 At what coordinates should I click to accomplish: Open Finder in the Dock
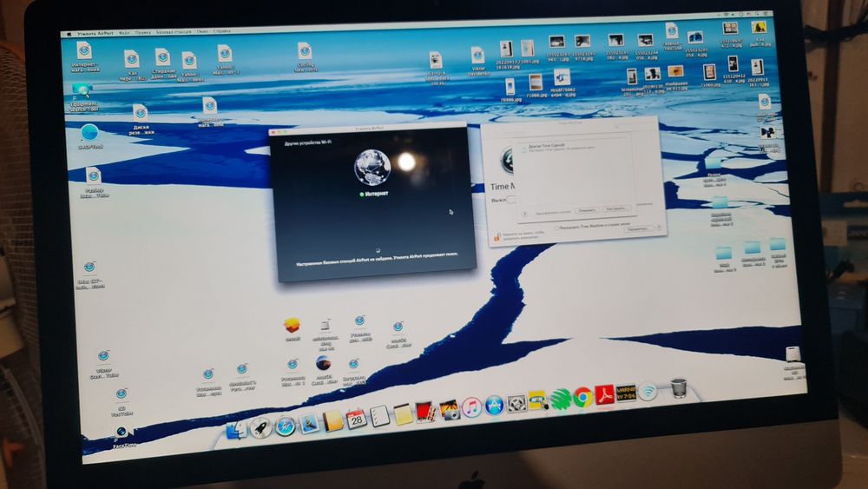click(236, 430)
